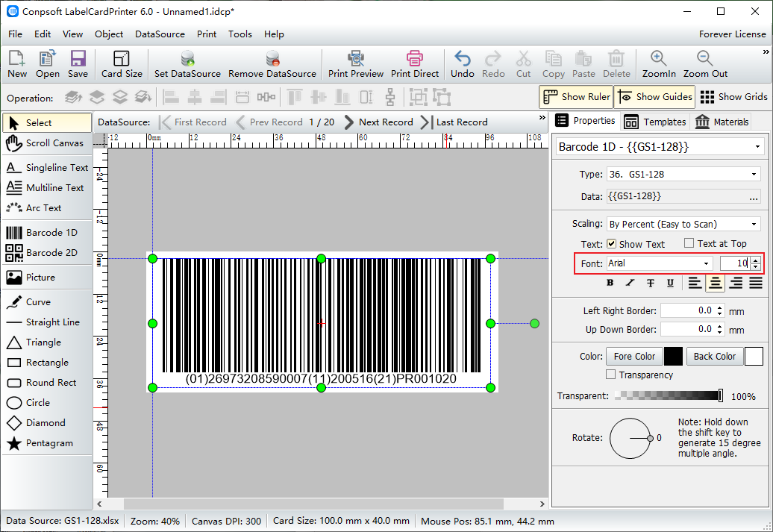Open the barcode Type dropdown
Image resolution: width=773 pixels, height=532 pixels.
(754, 175)
